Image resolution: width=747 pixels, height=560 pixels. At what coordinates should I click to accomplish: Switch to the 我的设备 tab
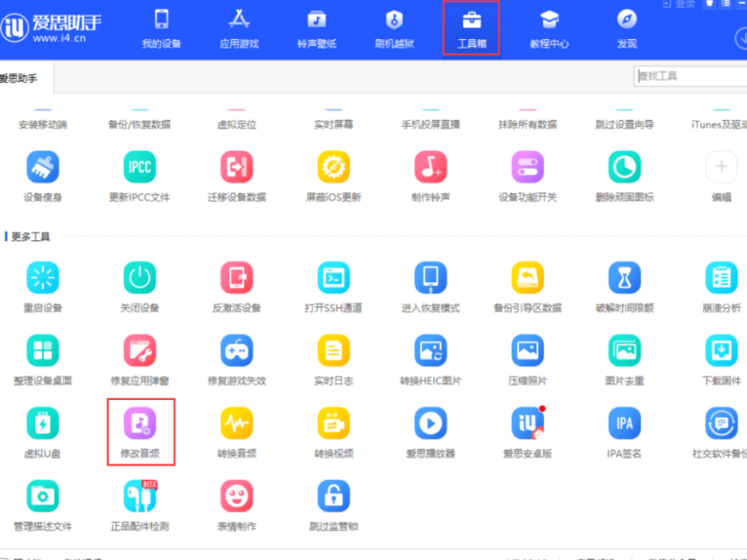click(162, 28)
